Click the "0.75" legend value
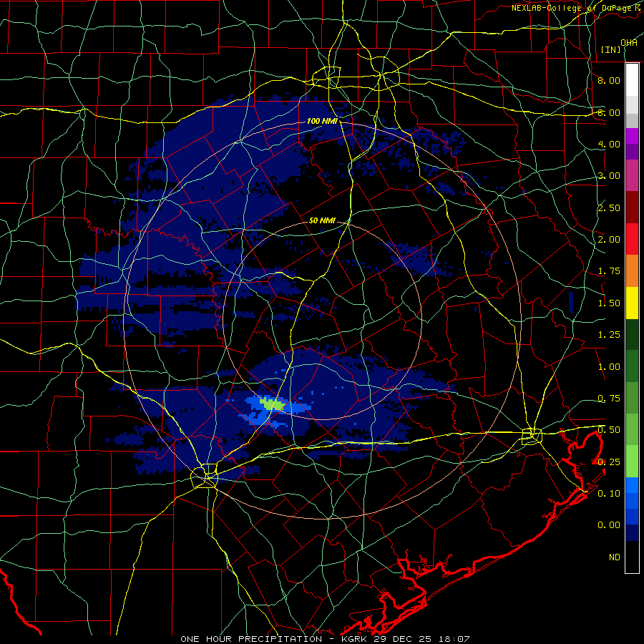 [x=609, y=399]
